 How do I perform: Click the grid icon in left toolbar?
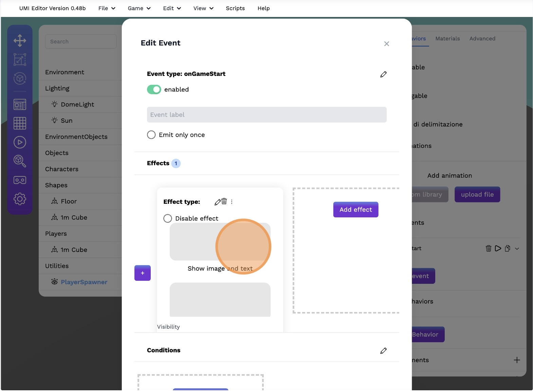click(x=20, y=123)
